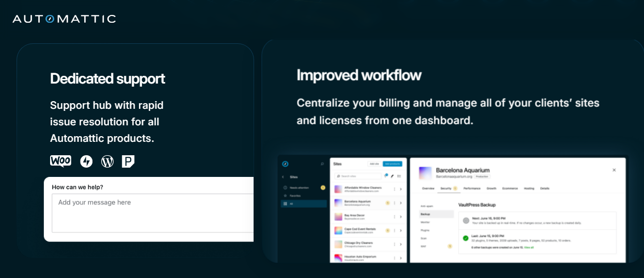Select Scan in the security menu
The height and width of the screenshot is (278, 644).
[x=423, y=238]
